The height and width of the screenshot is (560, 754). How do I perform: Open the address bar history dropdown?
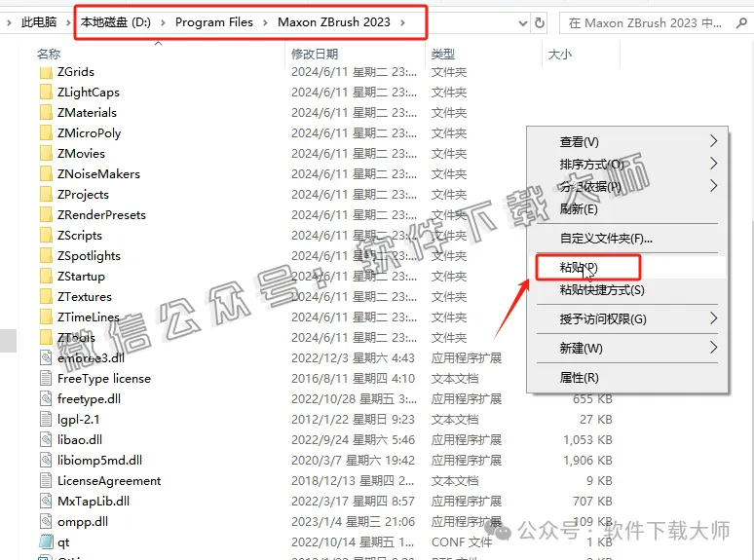point(523,23)
